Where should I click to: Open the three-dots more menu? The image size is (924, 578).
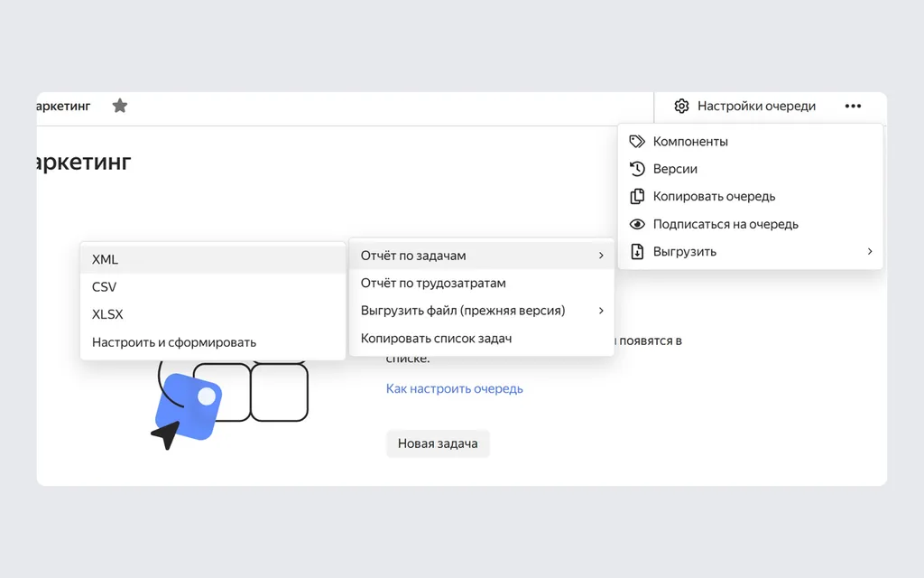(x=853, y=107)
